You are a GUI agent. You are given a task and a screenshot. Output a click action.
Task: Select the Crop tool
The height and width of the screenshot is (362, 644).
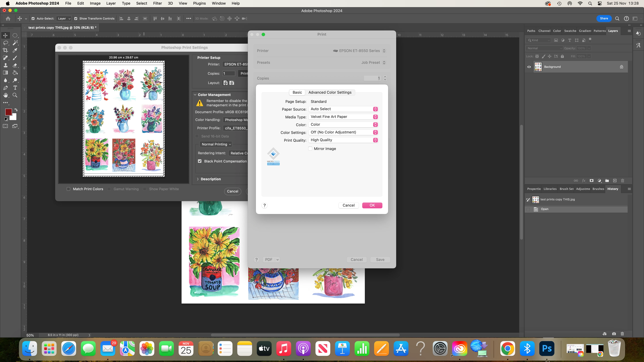click(x=5, y=50)
